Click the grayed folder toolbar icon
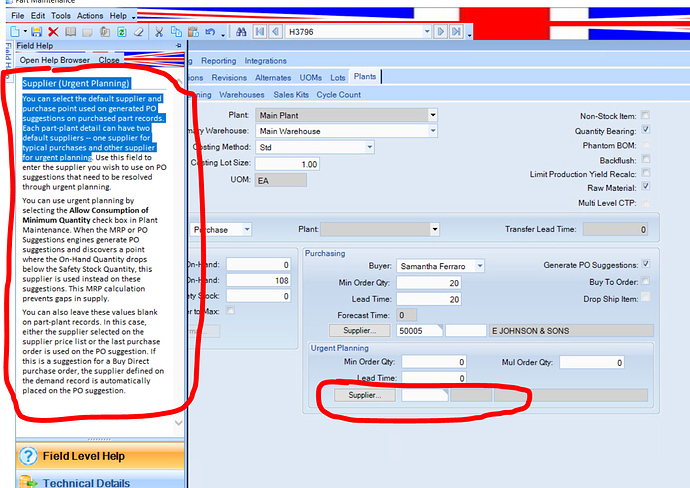The image size is (690, 488). tap(87, 32)
